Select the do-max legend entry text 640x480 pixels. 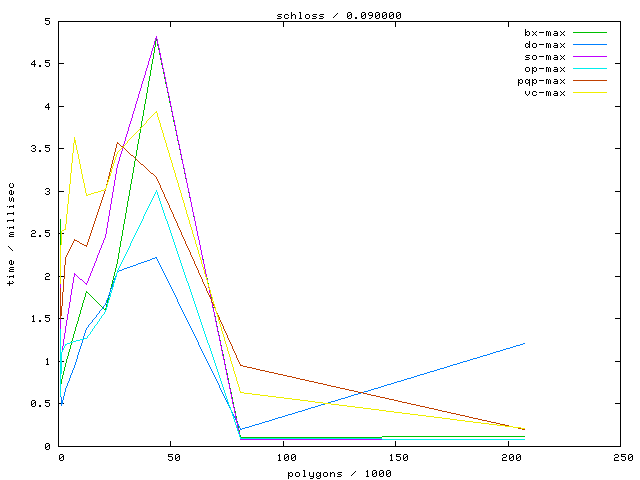coord(545,45)
